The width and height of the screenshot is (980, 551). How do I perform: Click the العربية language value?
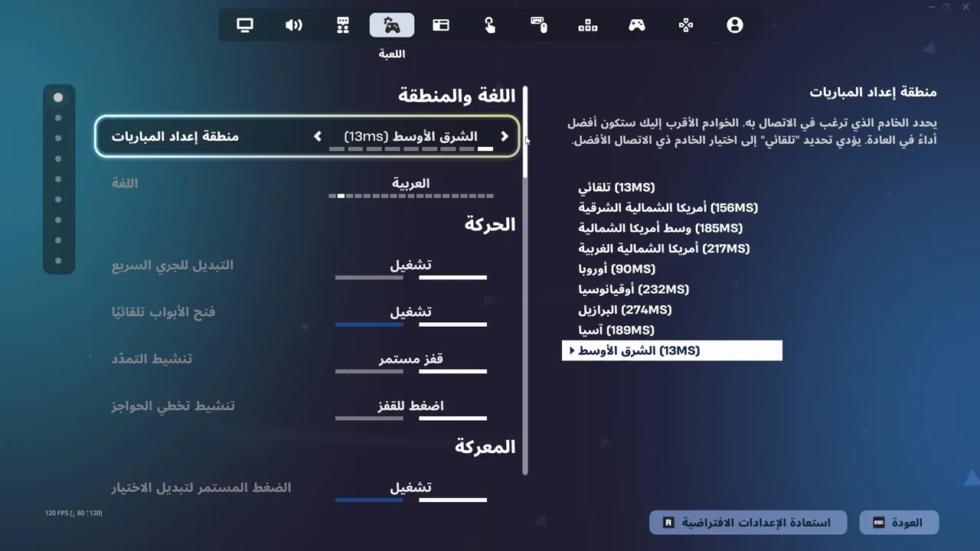[411, 184]
